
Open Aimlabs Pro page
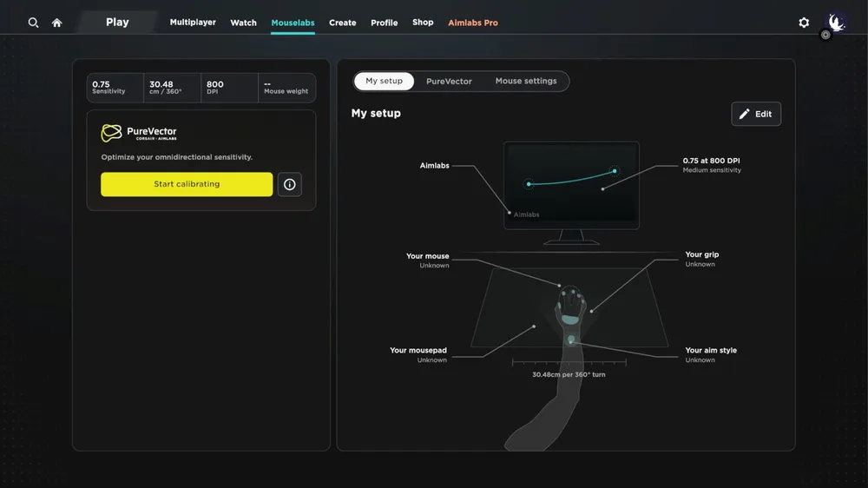click(473, 23)
